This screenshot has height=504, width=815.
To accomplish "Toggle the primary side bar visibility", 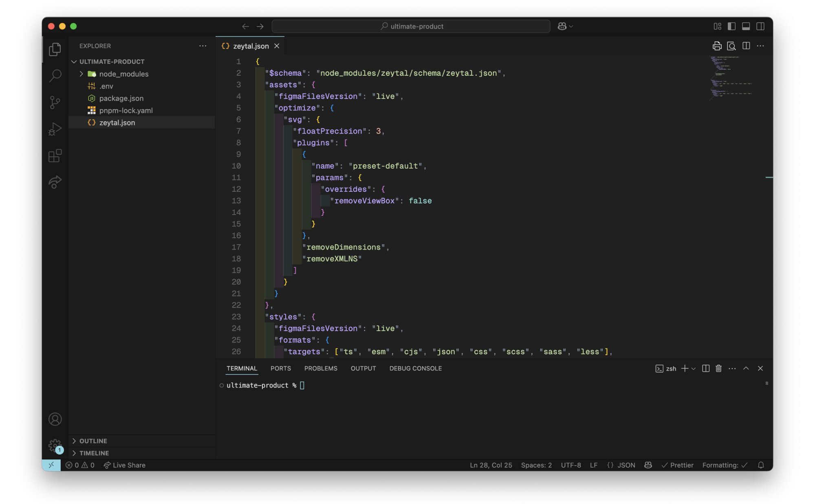I will pos(731,26).
